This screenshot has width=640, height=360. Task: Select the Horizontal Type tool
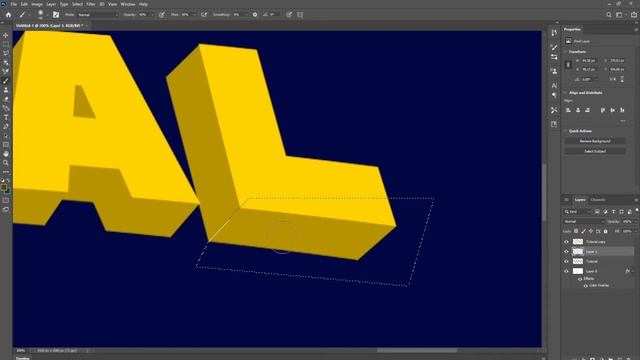[x=6, y=118]
